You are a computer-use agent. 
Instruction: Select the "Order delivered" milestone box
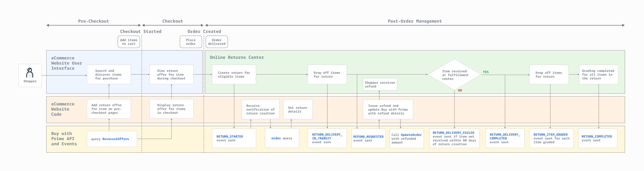(x=217, y=42)
